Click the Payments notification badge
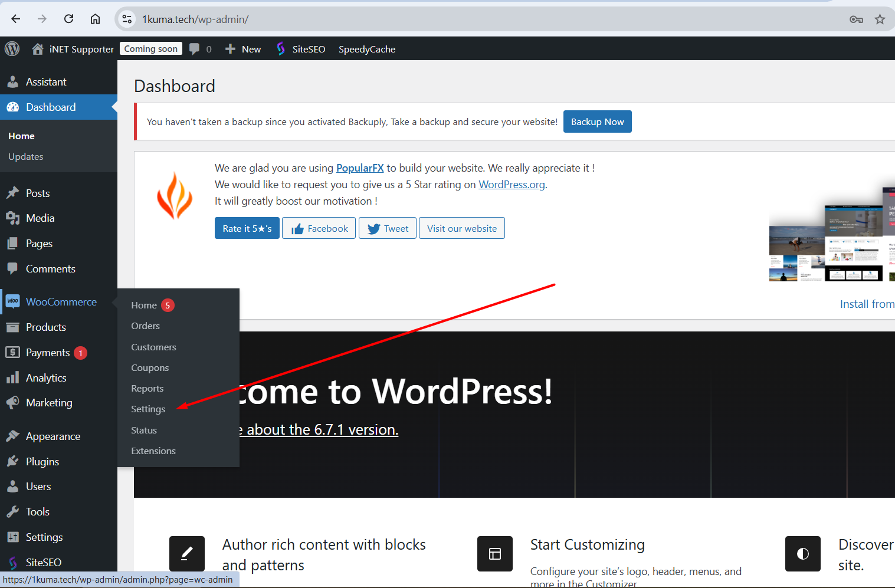Viewport: 895px width, 588px height. click(81, 353)
